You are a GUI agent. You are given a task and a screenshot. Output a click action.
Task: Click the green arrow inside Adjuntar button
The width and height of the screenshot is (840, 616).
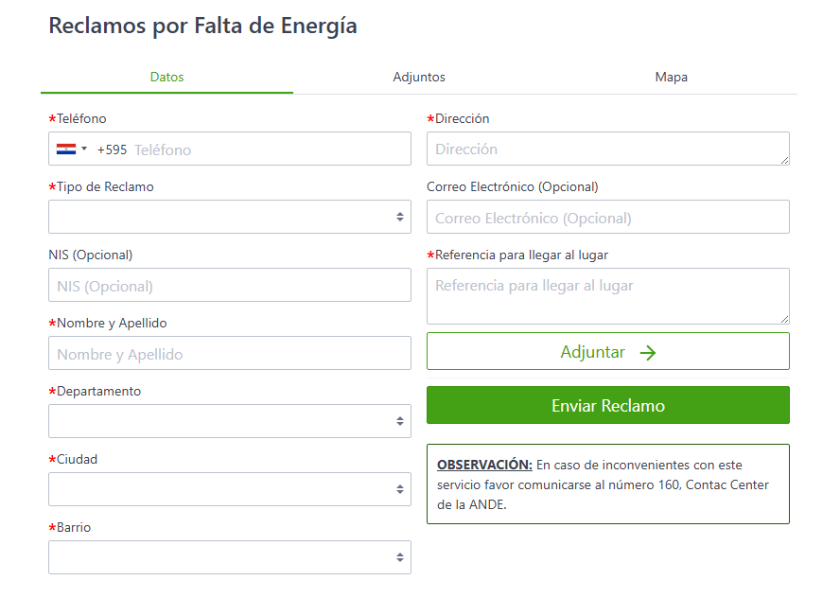[650, 352]
